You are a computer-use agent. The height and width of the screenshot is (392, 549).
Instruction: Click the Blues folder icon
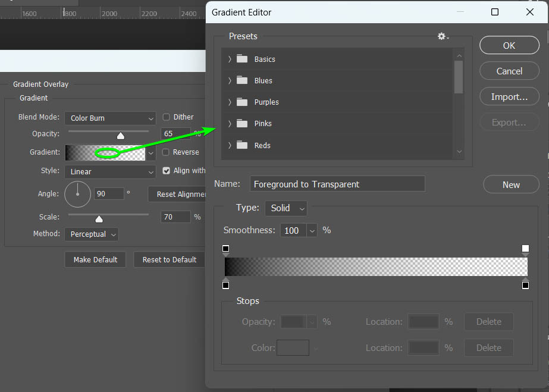point(242,80)
